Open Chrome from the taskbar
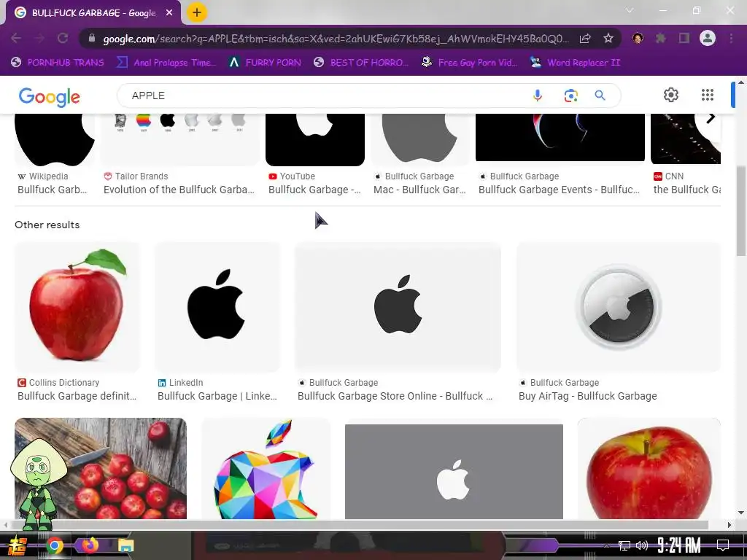 (55, 545)
